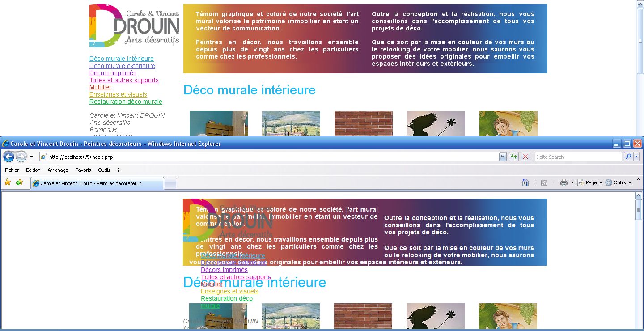Open Déco murale intérieure link in background page
The image size is (644, 331).
click(x=122, y=59)
